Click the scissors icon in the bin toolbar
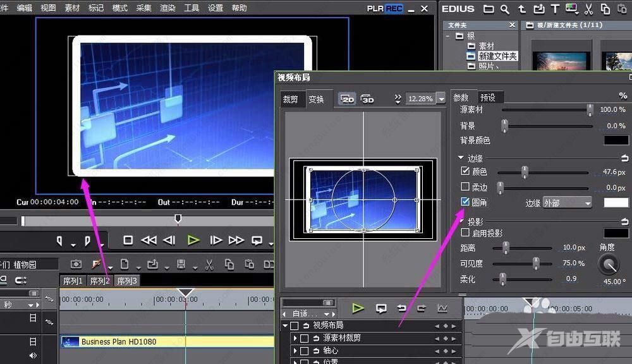Screen dimensions: 632x364 (x=588, y=9)
